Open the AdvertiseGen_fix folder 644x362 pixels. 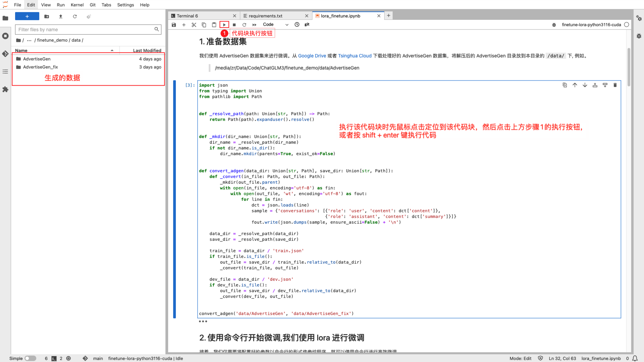click(40, 67)
